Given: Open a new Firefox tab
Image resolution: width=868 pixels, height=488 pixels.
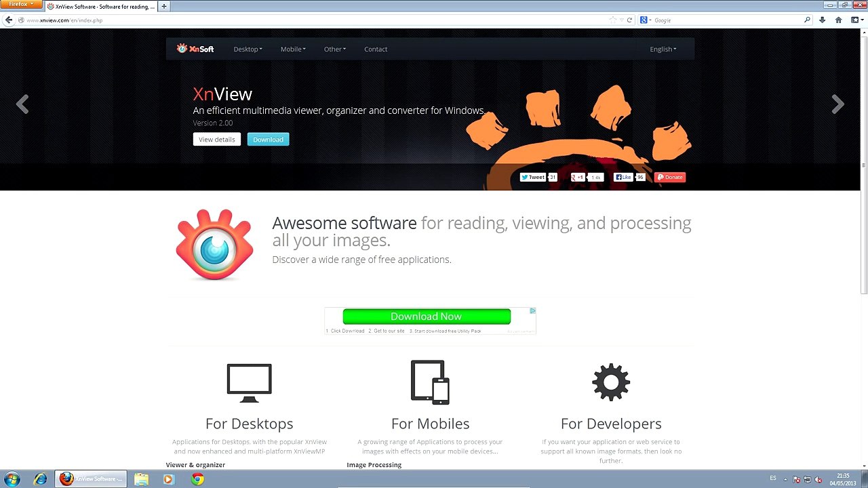Looking at the screenshot, I should (163, 6).
